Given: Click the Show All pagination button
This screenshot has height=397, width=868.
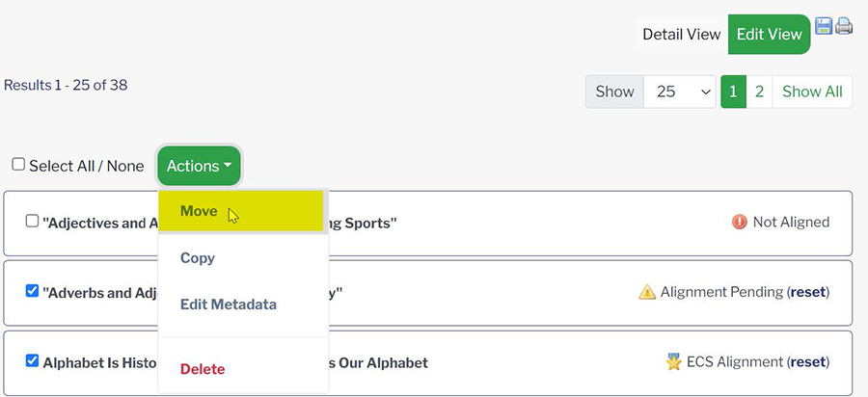Looking at the screenshot, I should click(x=812, y=92).
